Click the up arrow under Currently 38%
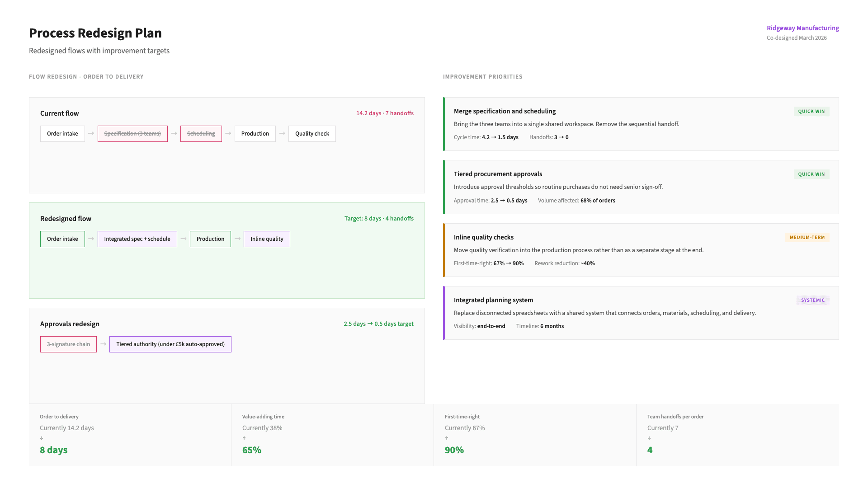This screenshot has width=868, height=488. click(x=244, y=438)
